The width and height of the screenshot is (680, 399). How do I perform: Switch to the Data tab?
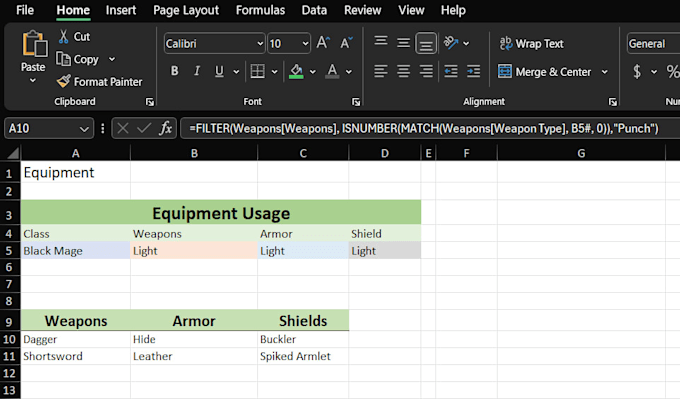[x=314, y=10]
